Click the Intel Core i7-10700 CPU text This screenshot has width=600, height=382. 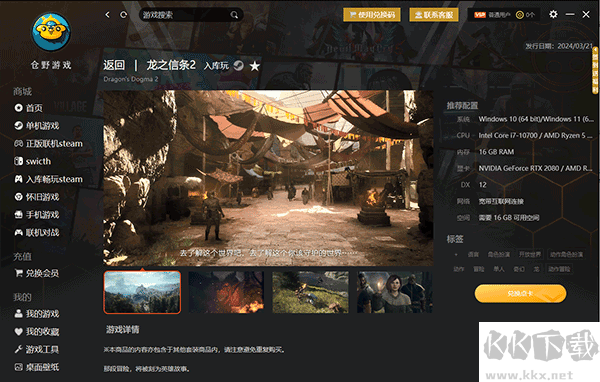pyautogui.click(x=535, y=135)
